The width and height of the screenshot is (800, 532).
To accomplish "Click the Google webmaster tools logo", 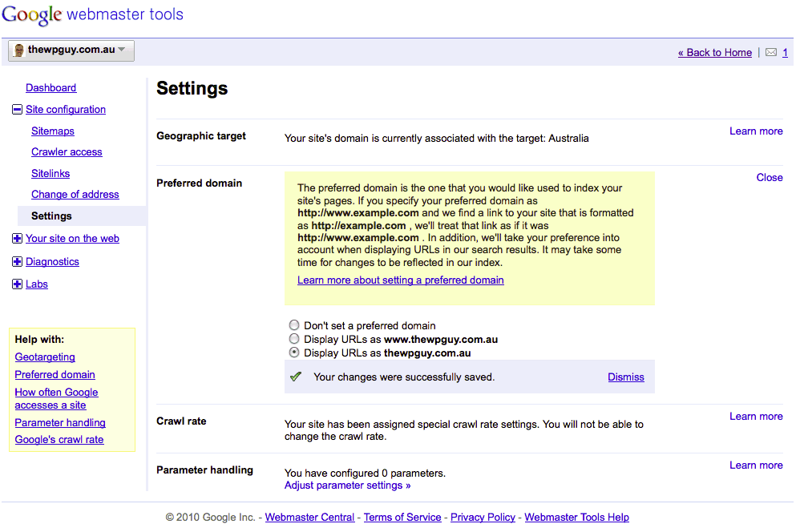I will [x=92, y=14].
